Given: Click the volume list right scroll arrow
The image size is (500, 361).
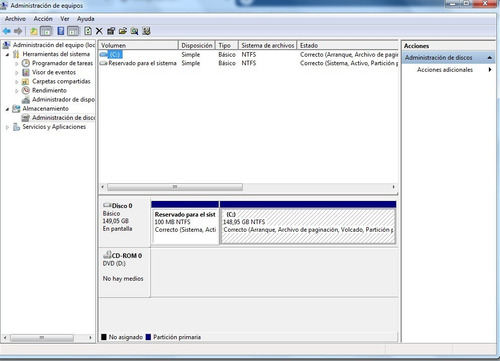Looking at the screenshot, I should click(394, 187).
